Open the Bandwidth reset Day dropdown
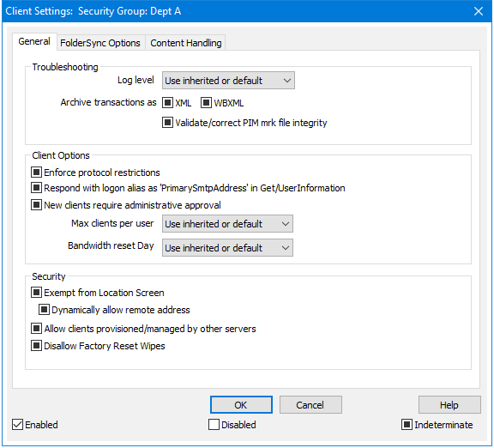 (x=227, y=248)
